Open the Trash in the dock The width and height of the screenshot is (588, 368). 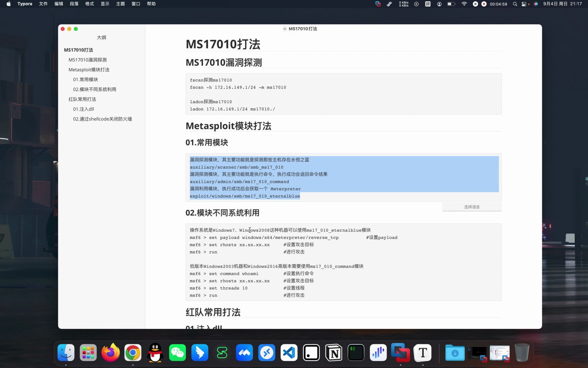pos(522,353)
